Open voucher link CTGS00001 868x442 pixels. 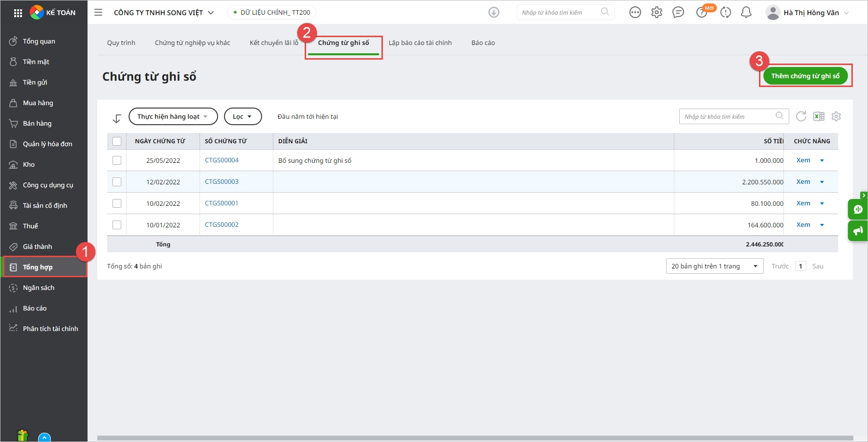point(222,203)
